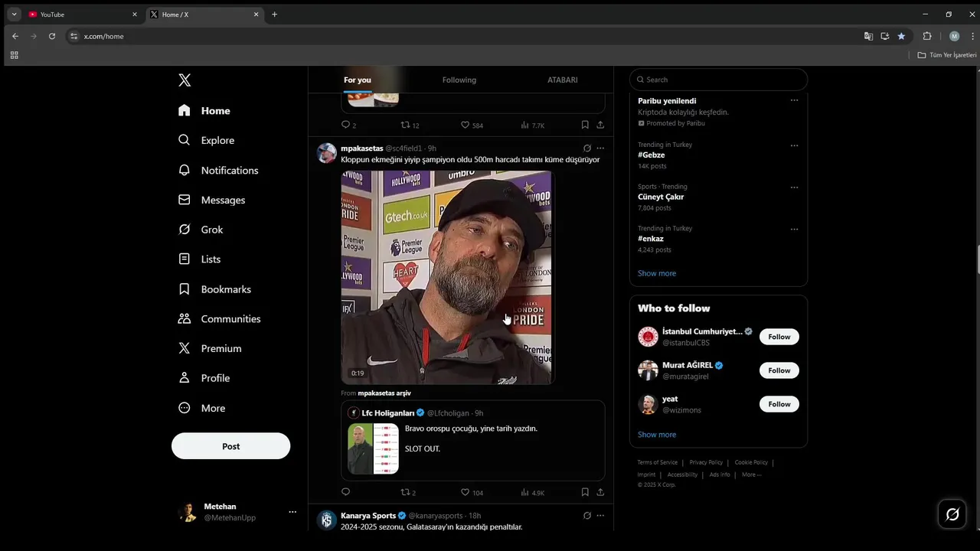The height and width of the screenshot is (551, 980).
Task: Switch to the ATABARI tab
Action: click(x=563, y=80)
